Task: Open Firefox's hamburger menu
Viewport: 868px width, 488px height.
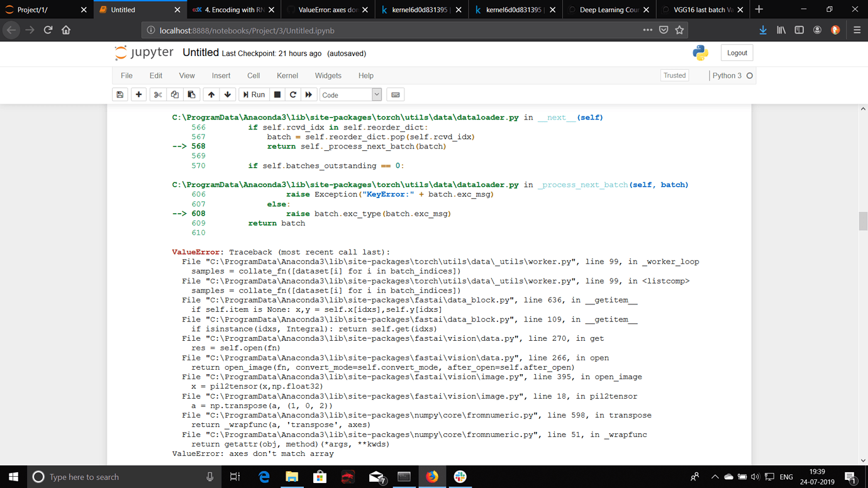Action: pyautogui.click(x=857, y=30)
